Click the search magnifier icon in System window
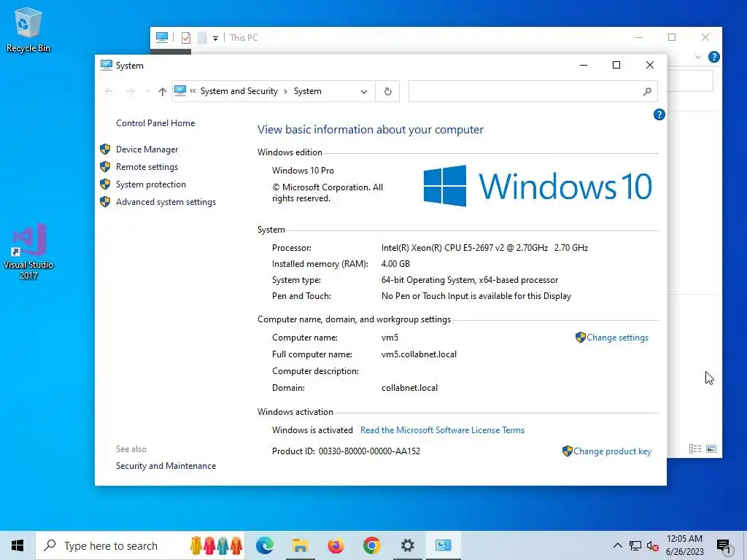 (x=647, y=91)
